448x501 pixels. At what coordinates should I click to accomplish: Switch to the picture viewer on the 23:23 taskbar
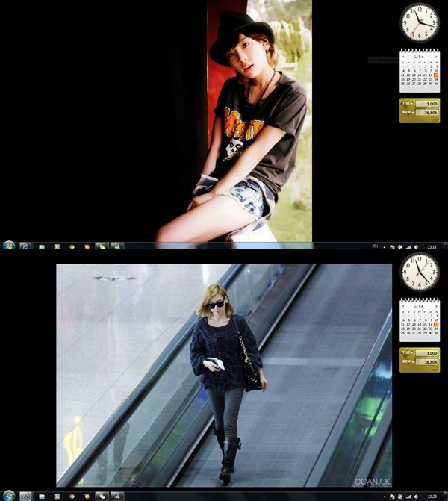pos(117,497)
